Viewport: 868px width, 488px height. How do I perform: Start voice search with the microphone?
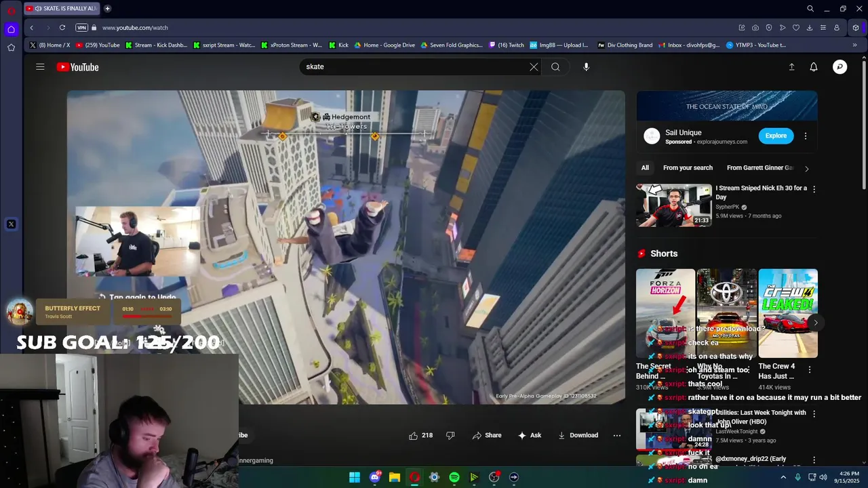pos(586,66)
